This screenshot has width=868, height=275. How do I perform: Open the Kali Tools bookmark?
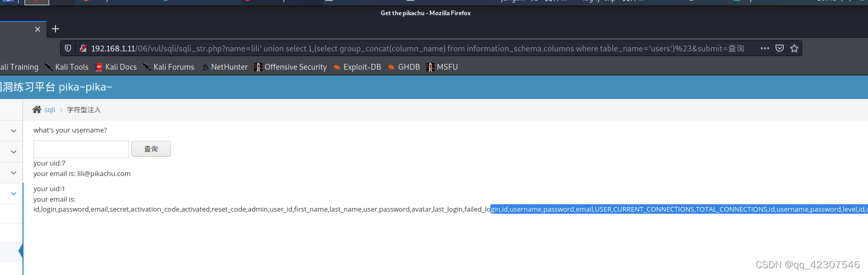[67, 67]
